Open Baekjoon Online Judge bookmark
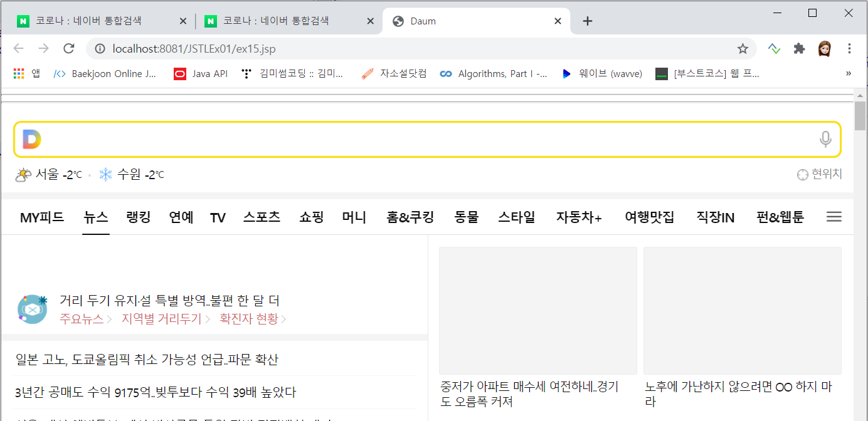 pos(105,74)
